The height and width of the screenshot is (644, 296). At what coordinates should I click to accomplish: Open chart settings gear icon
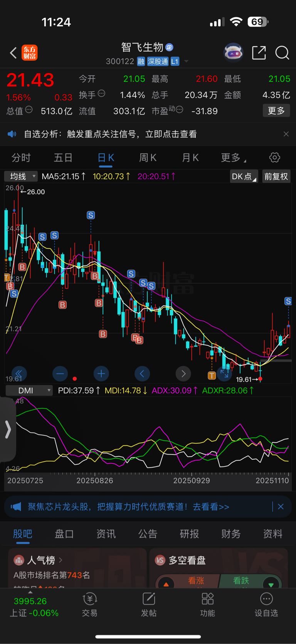(x=274, y=157)
